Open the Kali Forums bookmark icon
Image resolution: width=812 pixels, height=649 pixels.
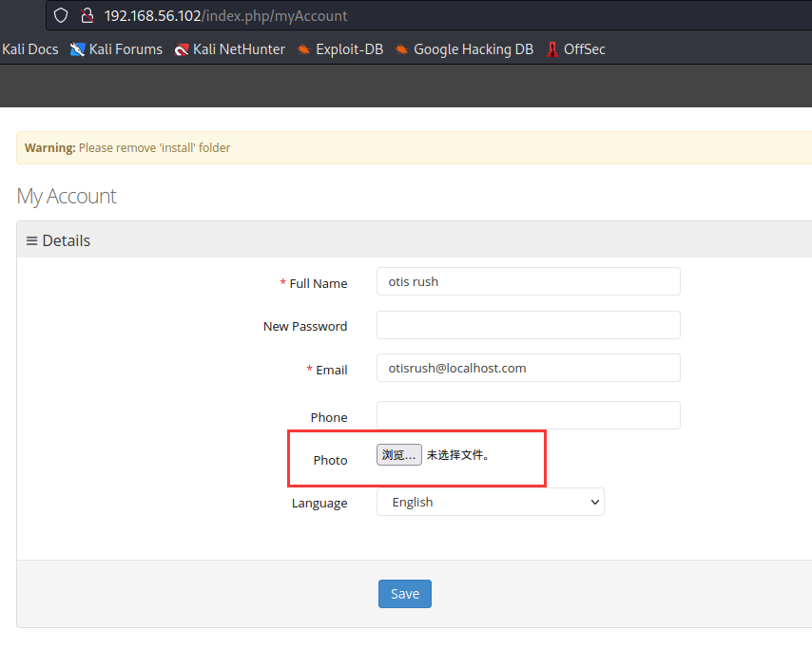pyautogui.click(x=77, y=49)
